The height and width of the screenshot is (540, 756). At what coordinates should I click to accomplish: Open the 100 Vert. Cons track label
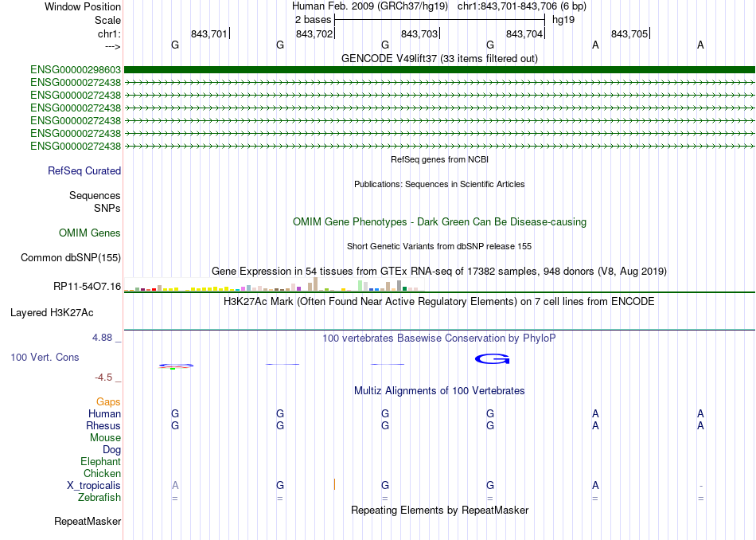45,357
